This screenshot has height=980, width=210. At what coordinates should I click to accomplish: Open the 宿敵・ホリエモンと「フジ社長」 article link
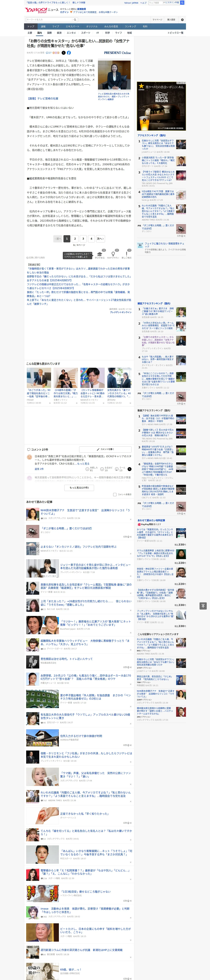pos(86,755)
